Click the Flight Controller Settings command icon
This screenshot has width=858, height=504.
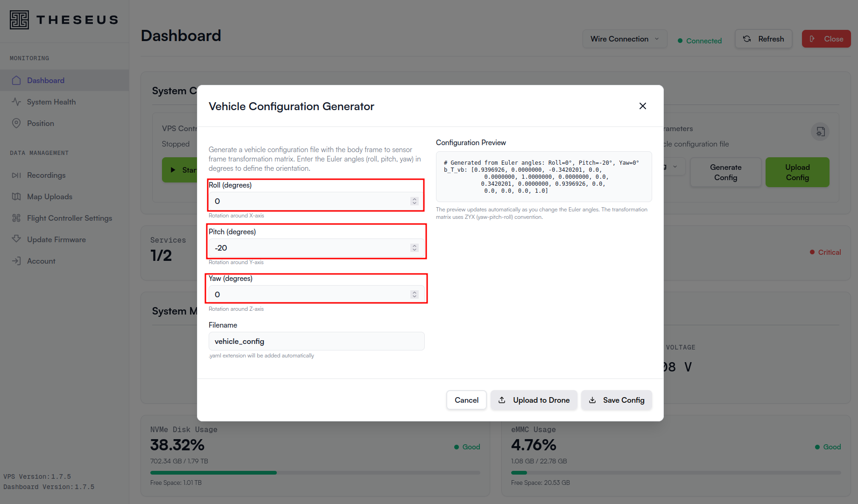16,218
